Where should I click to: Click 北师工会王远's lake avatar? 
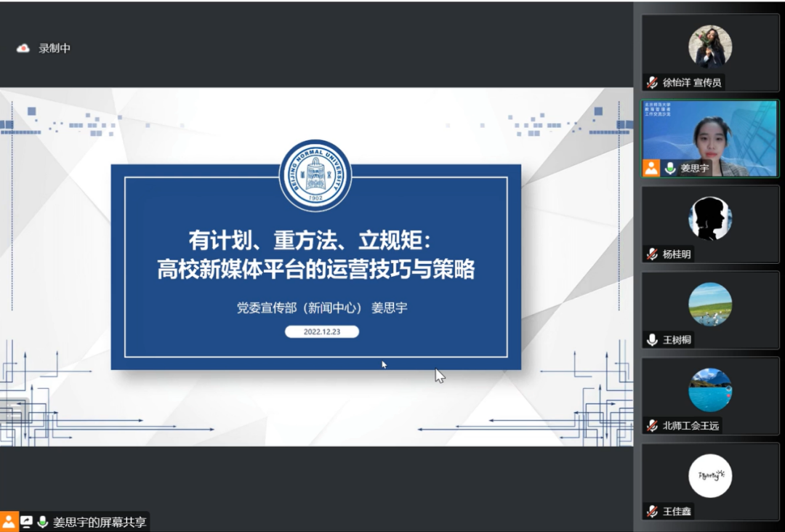coord(709,390)
